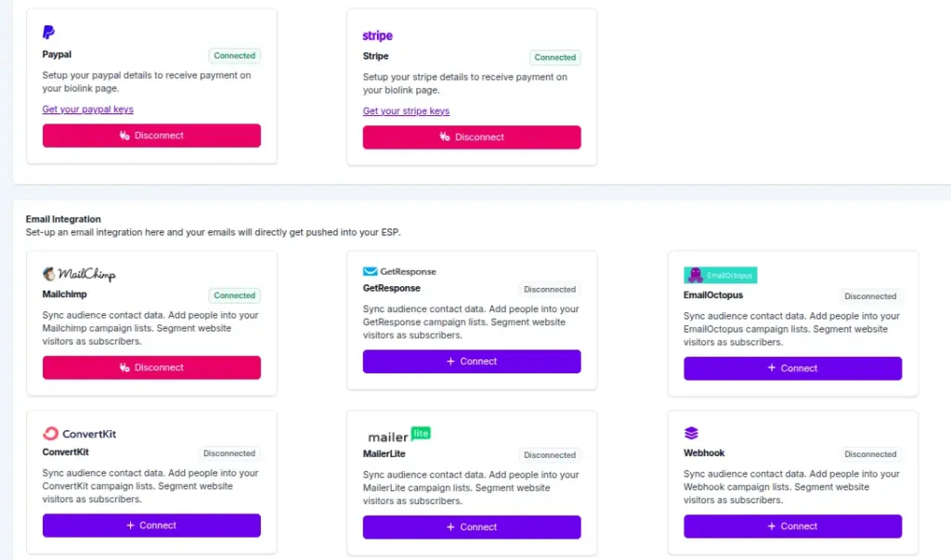Open the 'Get your stripe keys' link

(x=406, y=111)
